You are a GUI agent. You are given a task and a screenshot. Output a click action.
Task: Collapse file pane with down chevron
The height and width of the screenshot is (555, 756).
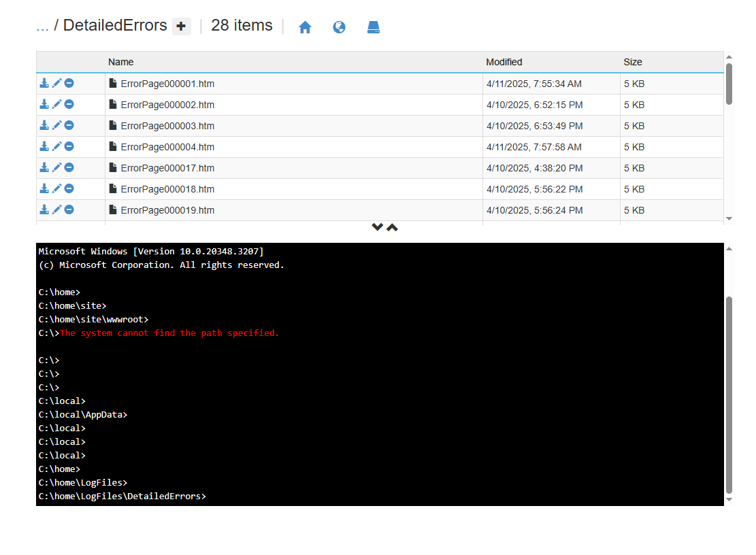[x=377, y=227]
